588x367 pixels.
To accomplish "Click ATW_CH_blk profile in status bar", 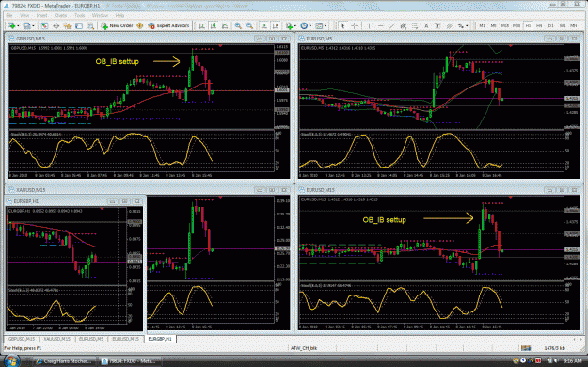I will (x=303, y=348).
